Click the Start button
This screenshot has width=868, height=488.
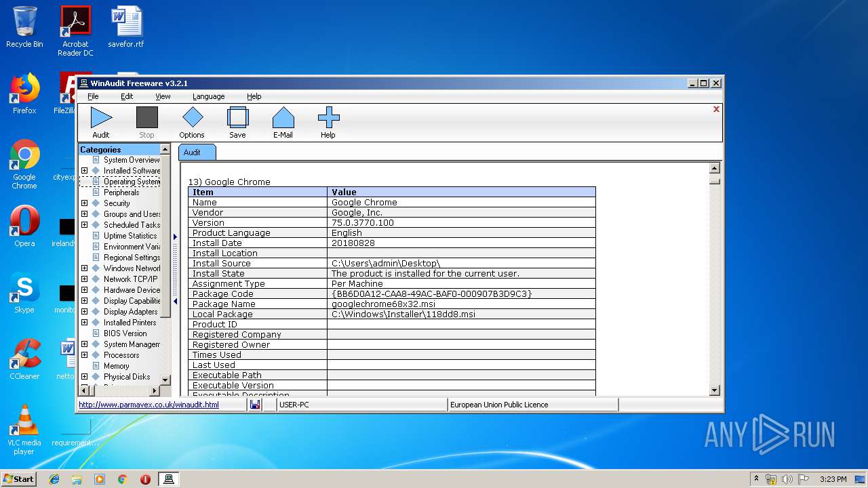(x=19, y=479)
